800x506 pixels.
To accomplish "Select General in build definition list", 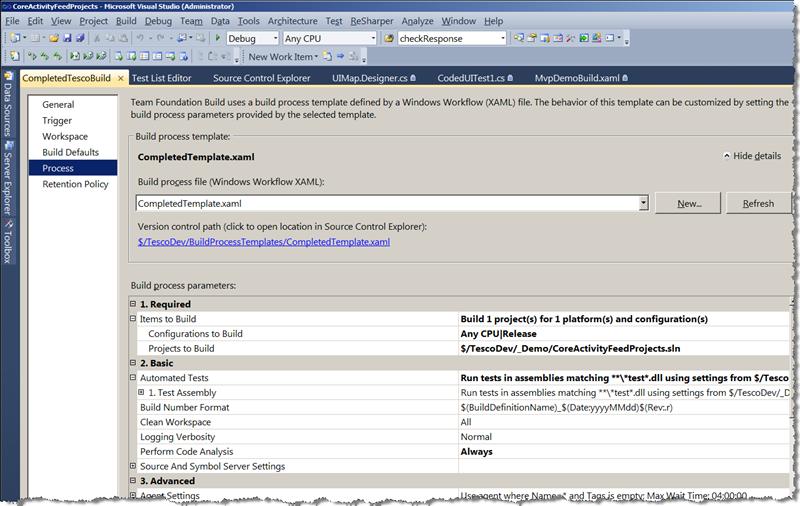I will (58, 105).
